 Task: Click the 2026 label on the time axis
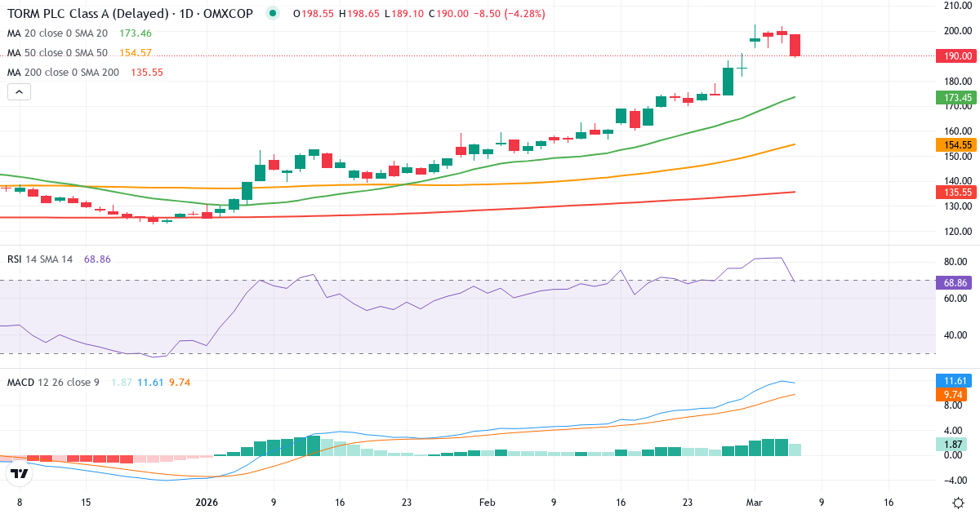207,503
